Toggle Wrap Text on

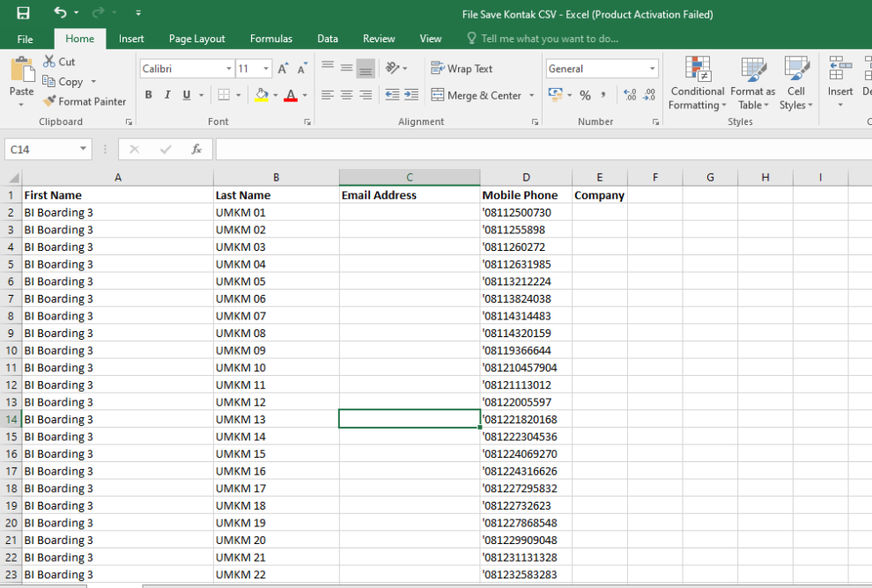[x=462, y=69]
